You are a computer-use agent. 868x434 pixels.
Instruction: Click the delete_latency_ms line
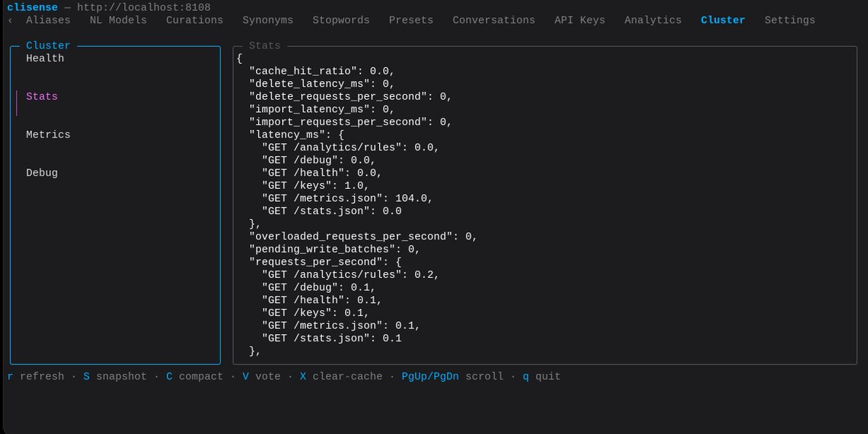click(x=322, y=84)
